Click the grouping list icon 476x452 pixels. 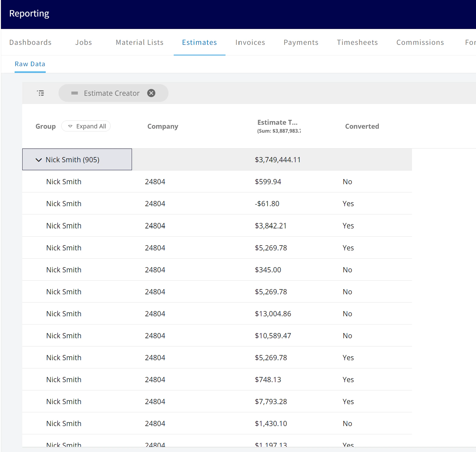(41, 93)
